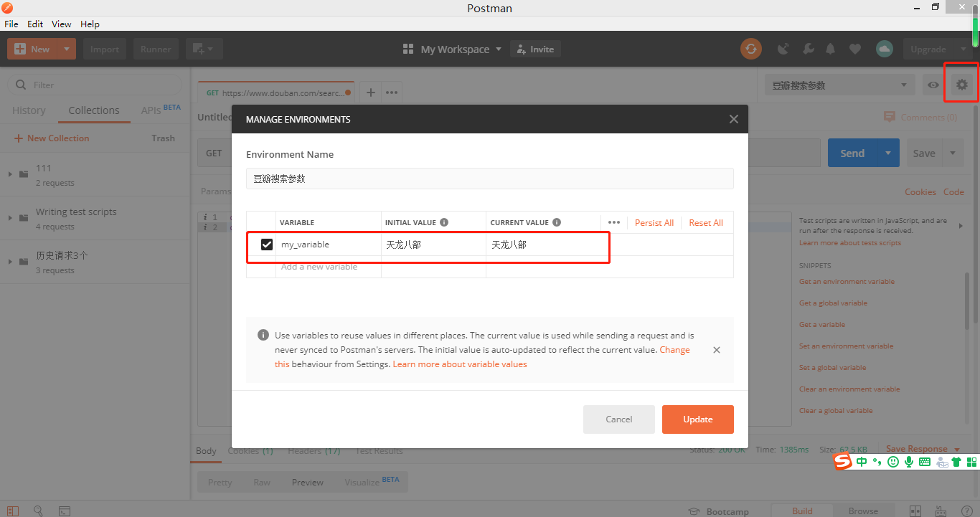Uncheck the my_variable checkbox
The height and width of the screenshot is (517, 980).
coord(267,245)
